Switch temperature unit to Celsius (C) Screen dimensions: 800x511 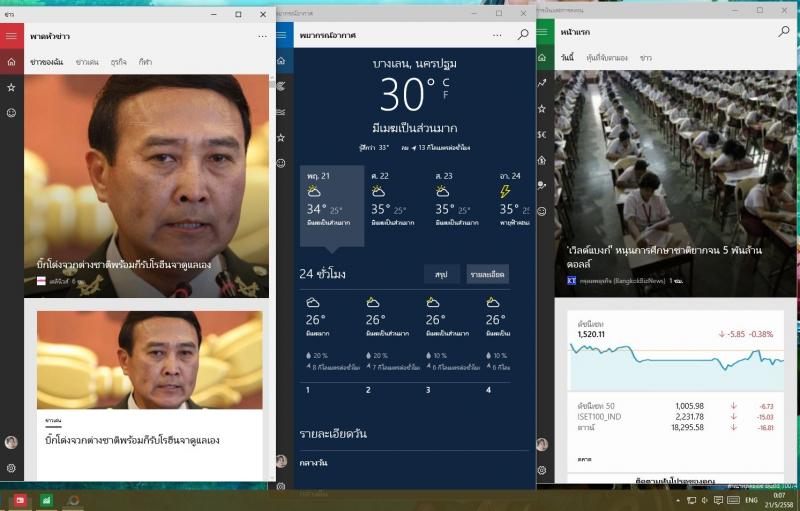pyautogui.click(x=446, y=81)
